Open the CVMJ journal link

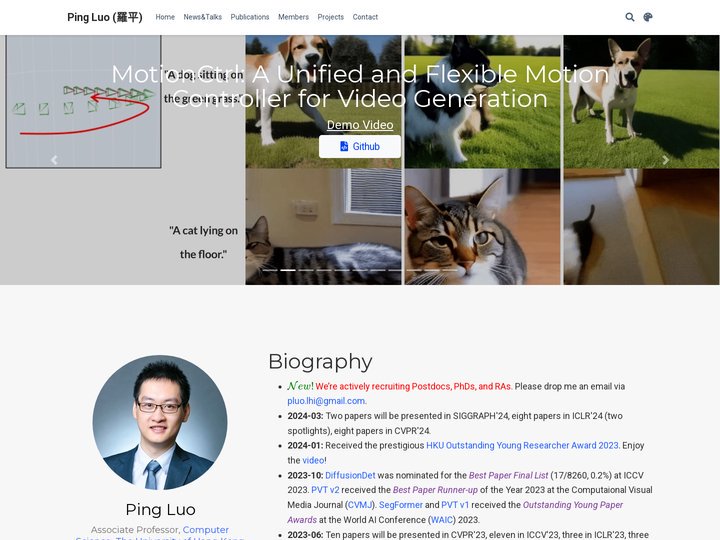tap(360, 505)
